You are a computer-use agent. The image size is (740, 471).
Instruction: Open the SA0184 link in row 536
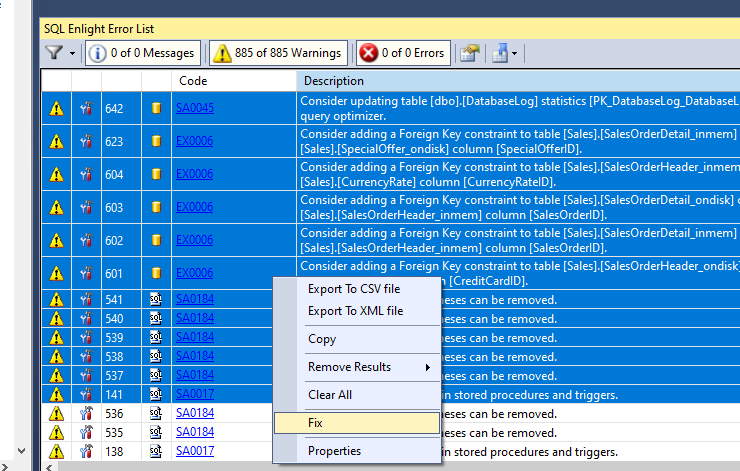point(195,413)
